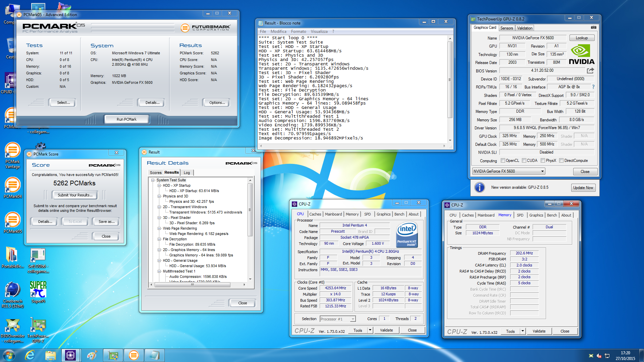
Task: Launch SuperPi desktop icon
Action: [38, 292]
